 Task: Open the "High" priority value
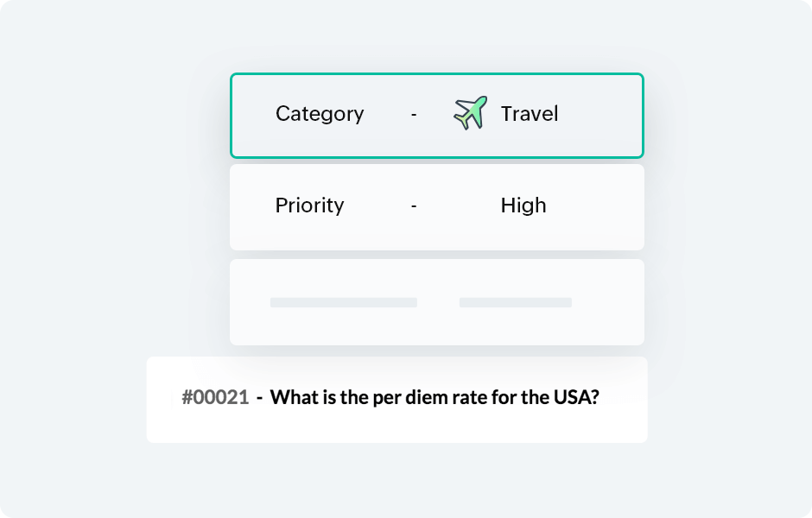tap(523, 205)
